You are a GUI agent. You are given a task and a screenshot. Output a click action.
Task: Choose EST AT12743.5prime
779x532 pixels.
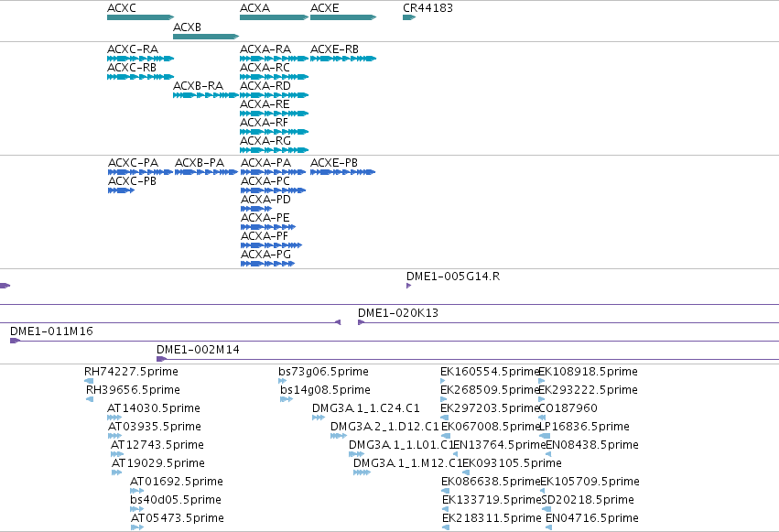[117, 454]
